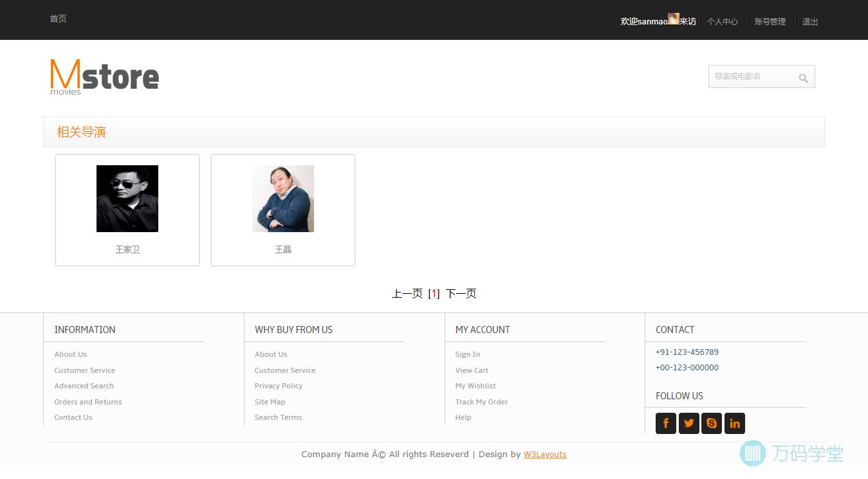Click the search magnifier icon
The height and width of the screenshot is (479, 868).
(x=803, y=78)
